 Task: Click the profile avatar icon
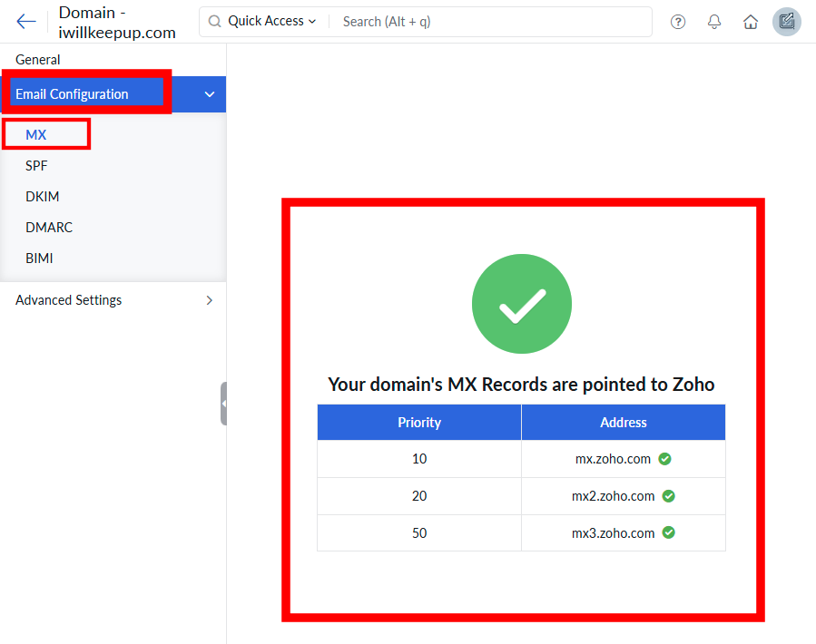(x=786, y=22)
